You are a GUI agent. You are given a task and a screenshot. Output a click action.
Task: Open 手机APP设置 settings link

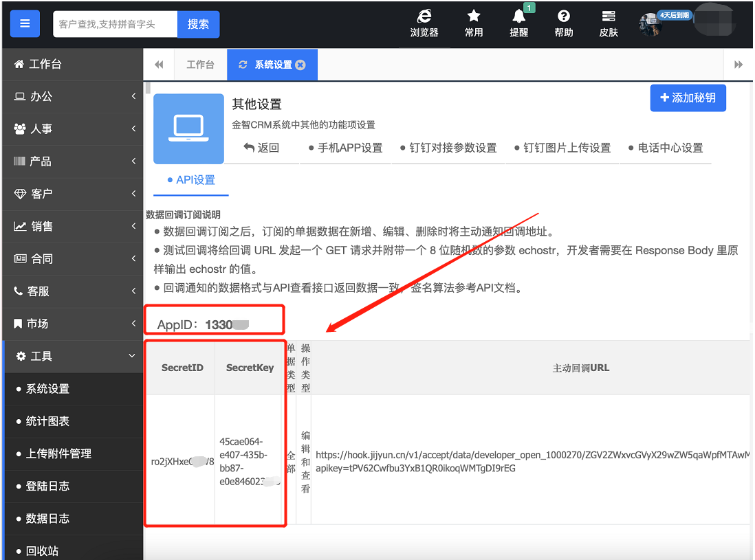[345, 148]
